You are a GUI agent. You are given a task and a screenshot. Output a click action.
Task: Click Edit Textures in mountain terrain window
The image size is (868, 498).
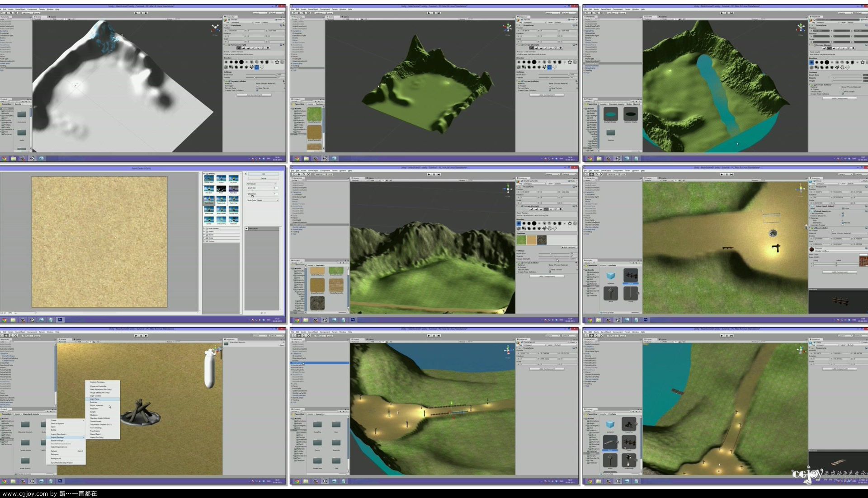click(569, 248)
